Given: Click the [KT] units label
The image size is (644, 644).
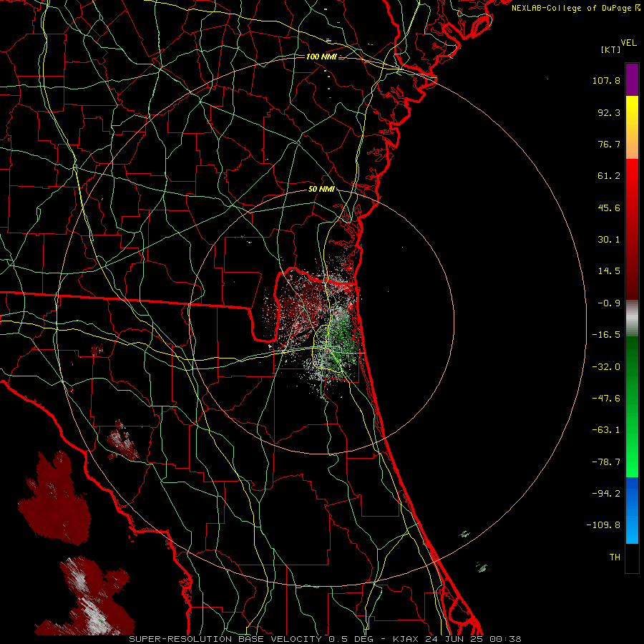Looking at the screenshot, I should [611, 49].
